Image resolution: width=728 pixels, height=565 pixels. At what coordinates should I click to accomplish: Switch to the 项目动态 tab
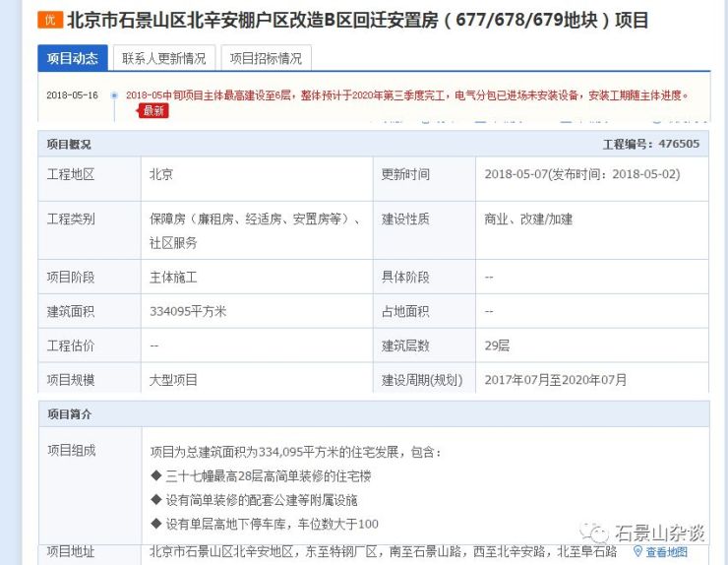[72, 58]
